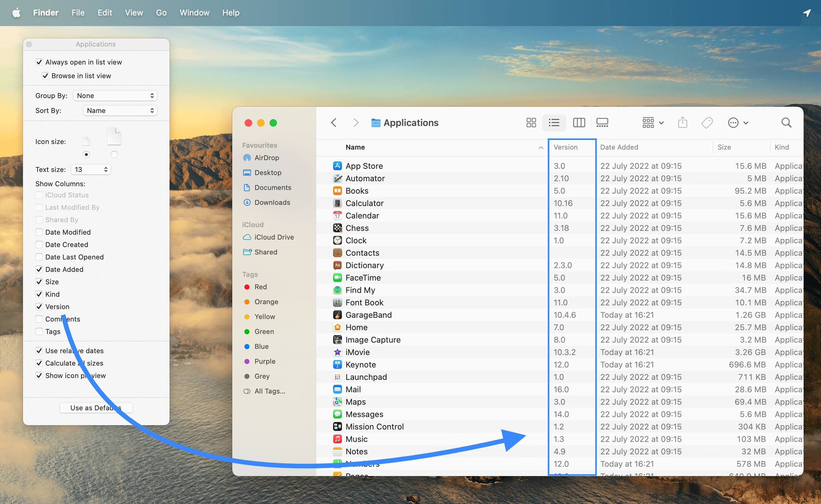Select the Purple tag in sidebar
Screen dimensions: 821x504
click(x=265, y=361)
